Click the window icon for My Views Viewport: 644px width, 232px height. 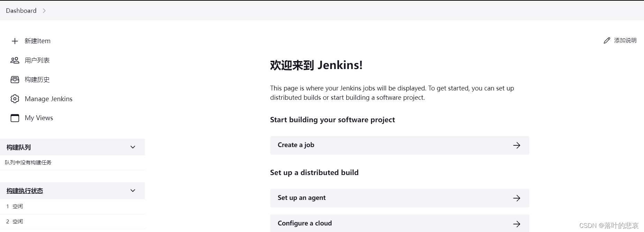(x=15, y=118)
